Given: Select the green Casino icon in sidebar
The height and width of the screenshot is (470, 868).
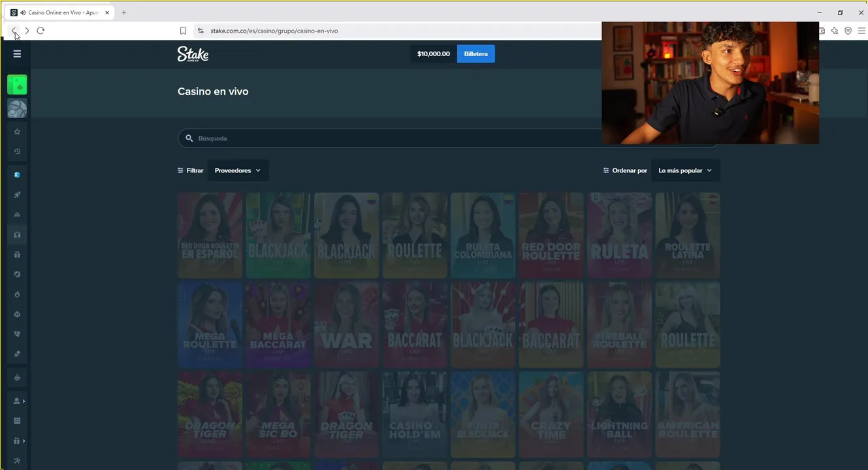Looking at the screenshot, I should click(x=17, y=85).
